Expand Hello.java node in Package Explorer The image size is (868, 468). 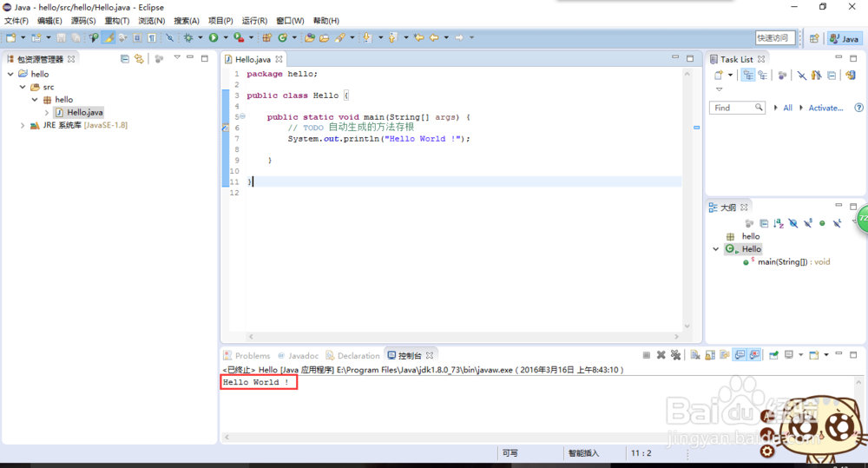click(47, 112)
